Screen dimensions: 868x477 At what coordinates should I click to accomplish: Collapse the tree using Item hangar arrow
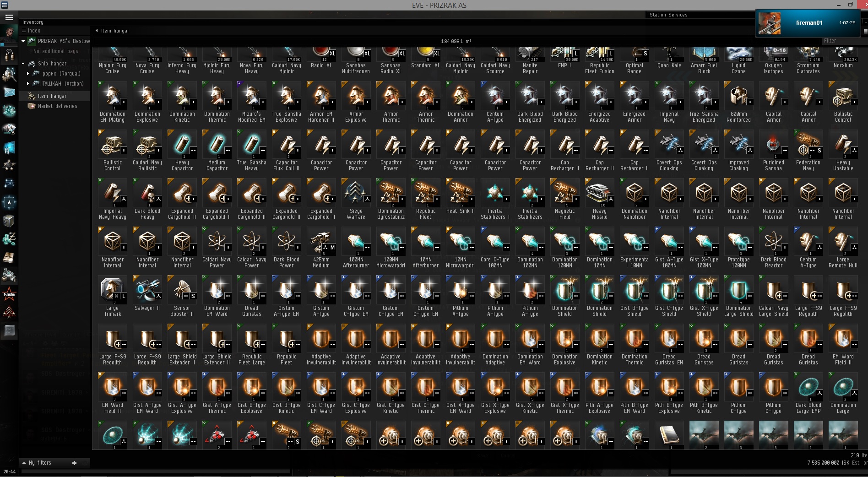97,31
